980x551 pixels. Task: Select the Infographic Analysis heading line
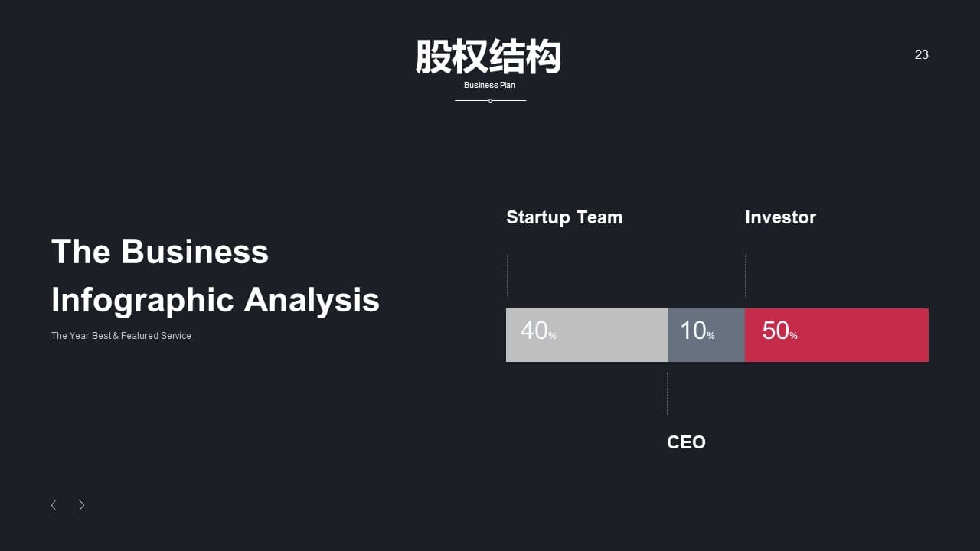coord(215,300)
